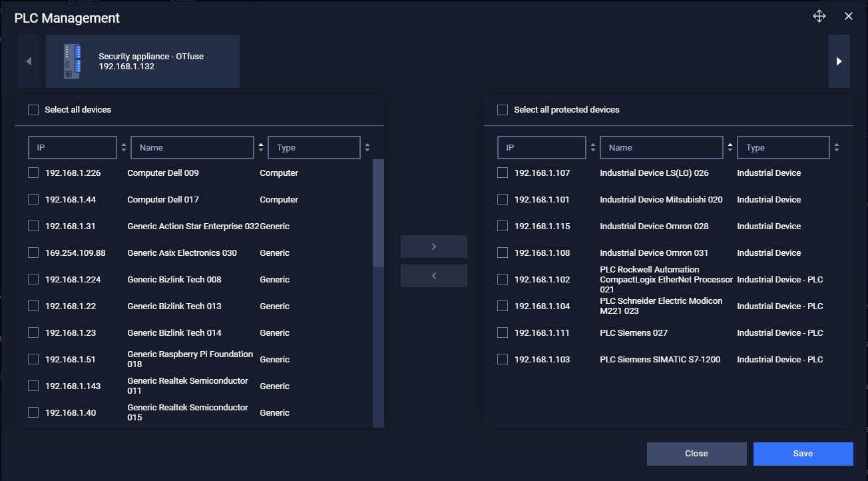Check the box for protected 192.168.1.115

pos(503,226)
